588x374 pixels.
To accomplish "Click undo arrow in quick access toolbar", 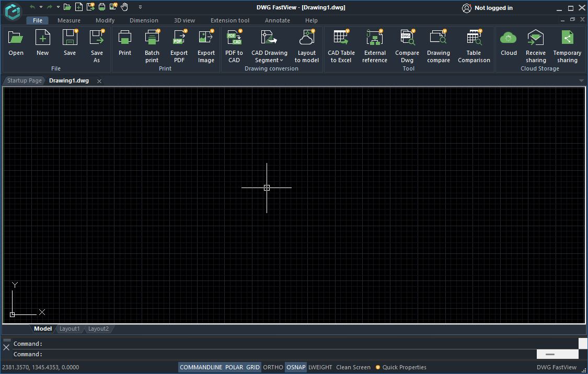I will 32,7.
